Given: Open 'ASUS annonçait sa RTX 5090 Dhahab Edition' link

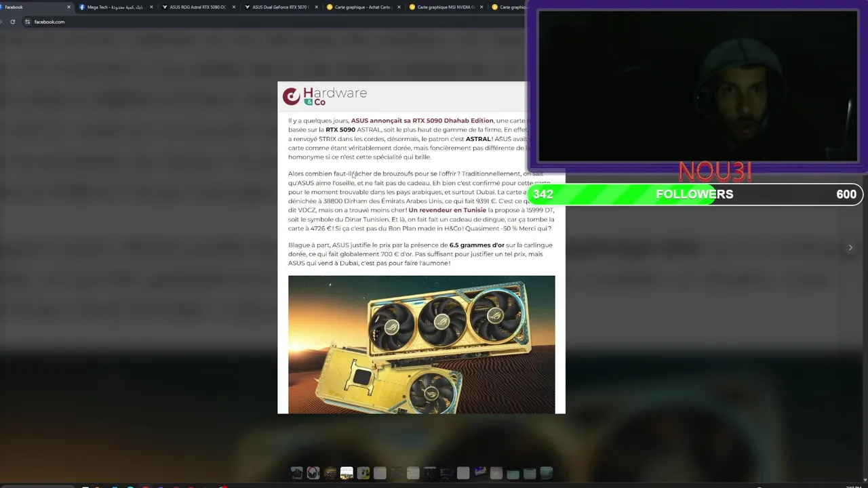Looking at the screenshot, I should tap(422, 121).
